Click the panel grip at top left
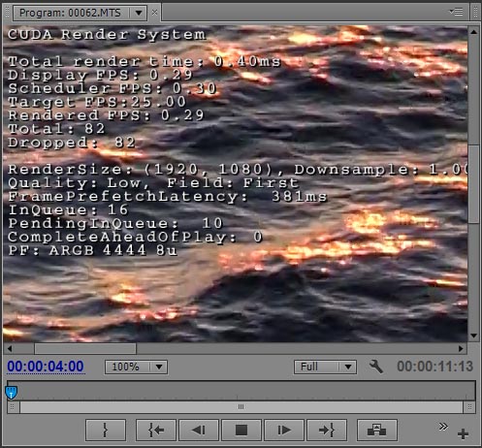Viewport: 482px width, 448px height. pyautogui.click(x=8, y=13)
